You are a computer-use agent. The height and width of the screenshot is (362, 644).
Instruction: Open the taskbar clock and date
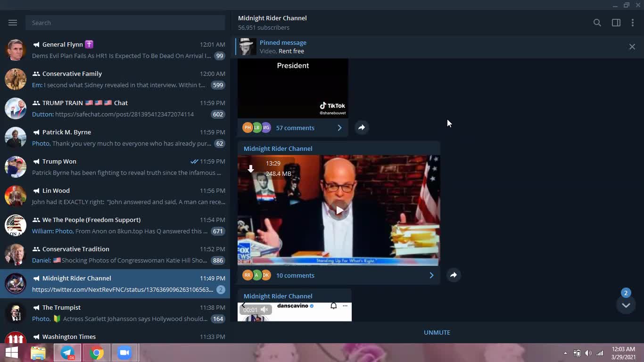624,353
